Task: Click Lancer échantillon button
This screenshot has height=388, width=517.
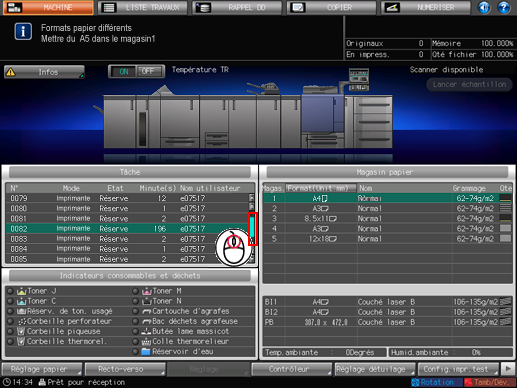Action: (x=469, y=84)
